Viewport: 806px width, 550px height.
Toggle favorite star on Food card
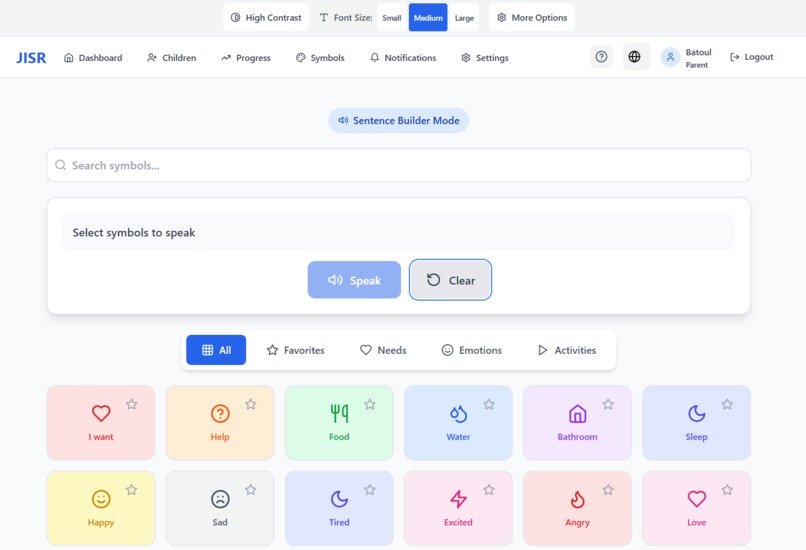pos(370,404)
